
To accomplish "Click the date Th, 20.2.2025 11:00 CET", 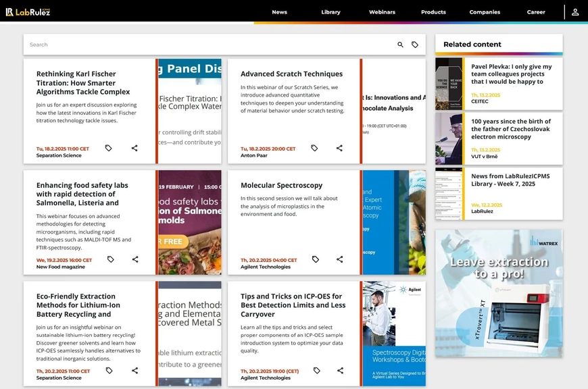I will pyautogui.click(x=63, y=371).
